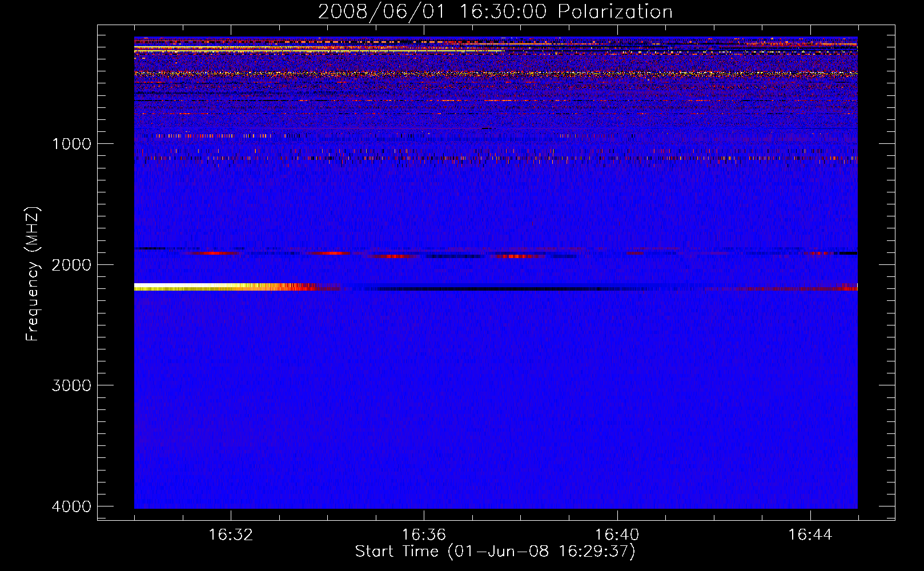Click the 'Frequency (MHZ)' y-axis label

click(x=33, y=274)
